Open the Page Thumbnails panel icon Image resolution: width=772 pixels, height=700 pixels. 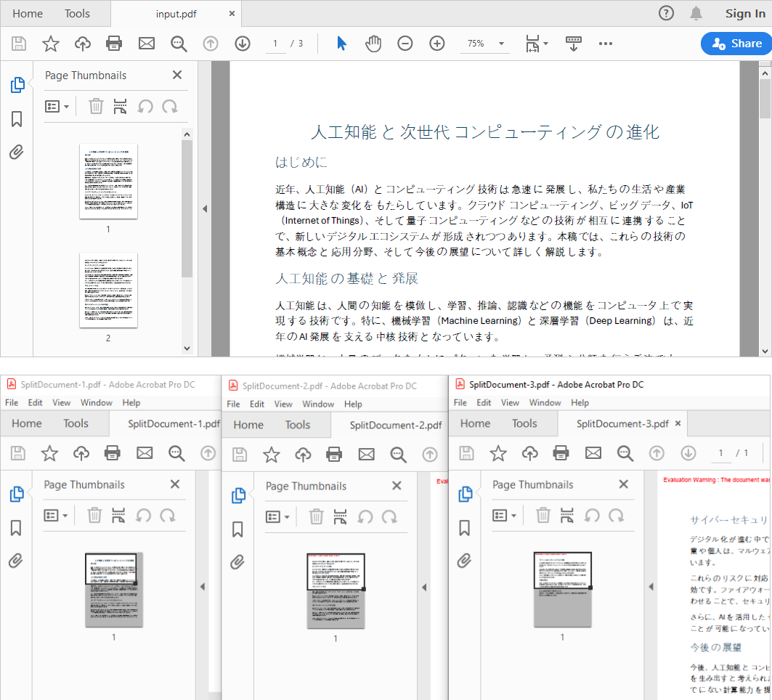(x=17, y=84)
